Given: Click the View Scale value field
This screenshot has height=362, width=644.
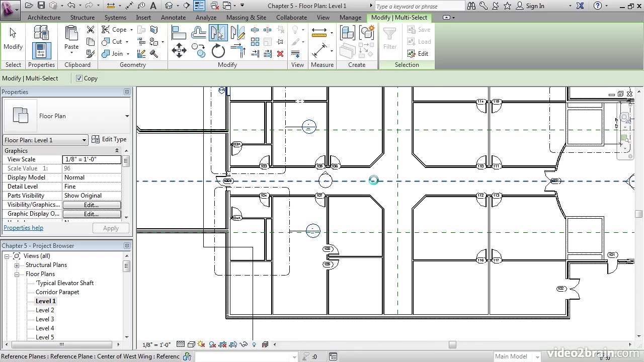Looking at the screenshot, I should point(92,159).
